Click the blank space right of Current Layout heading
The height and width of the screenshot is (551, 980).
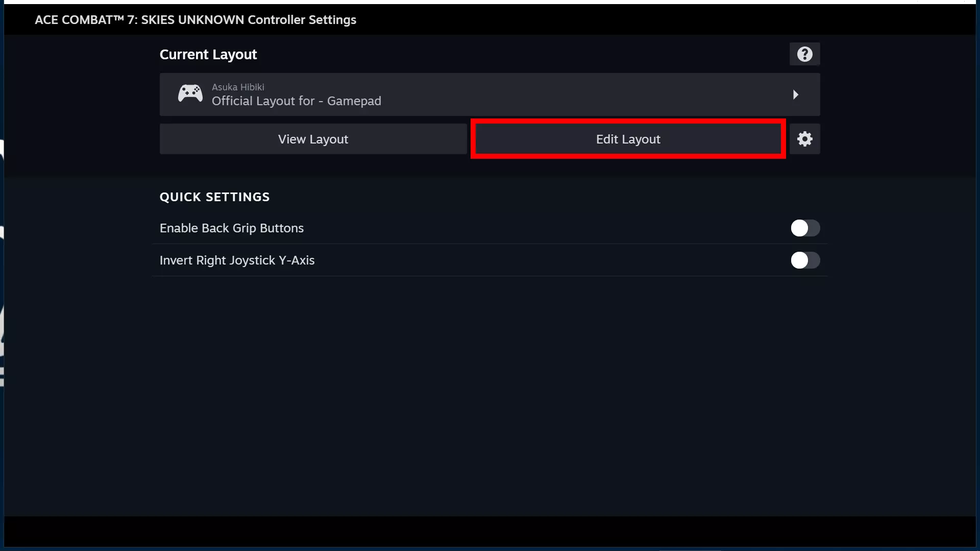coord(510,55)
